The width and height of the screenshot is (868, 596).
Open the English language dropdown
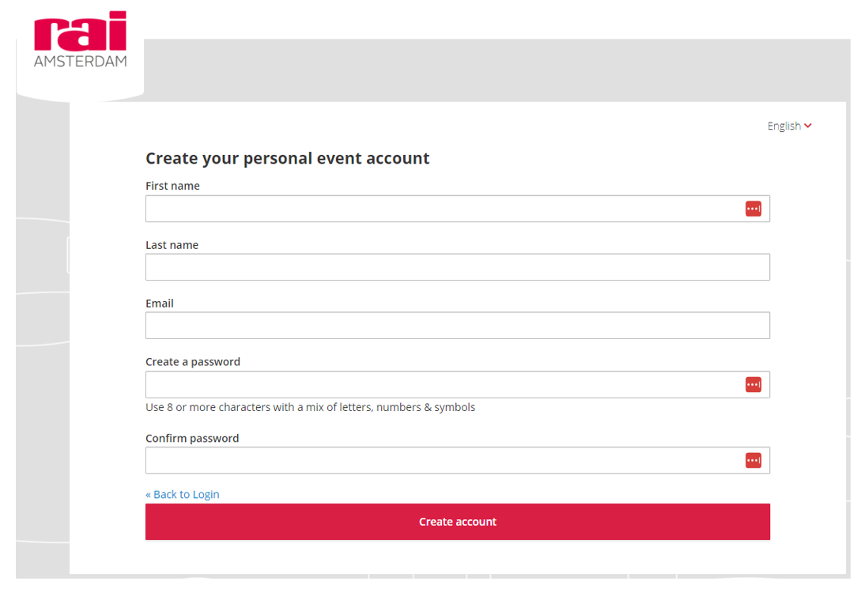pos(790,126)
